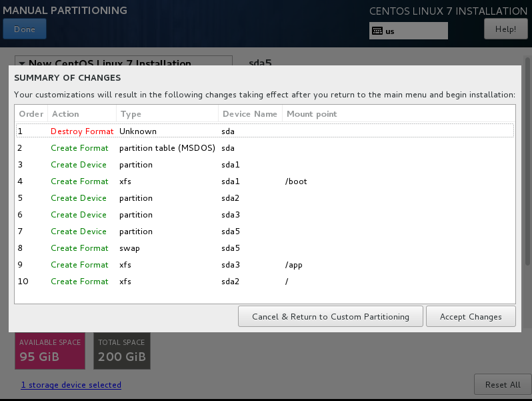Click Cancel & Return to Custom Partitioning
Viewport: 532px width, 401px height.
click(x=331, y=316)
